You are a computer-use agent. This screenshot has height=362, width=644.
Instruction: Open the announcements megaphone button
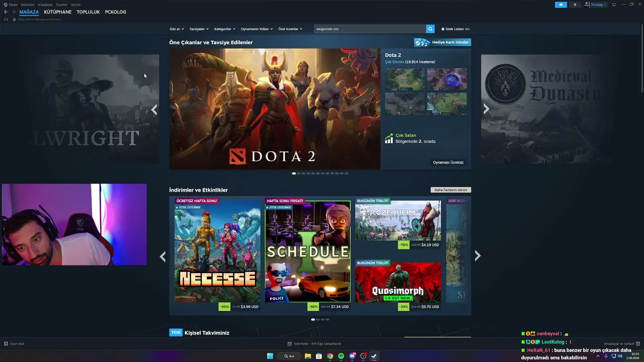pos(561,5)
